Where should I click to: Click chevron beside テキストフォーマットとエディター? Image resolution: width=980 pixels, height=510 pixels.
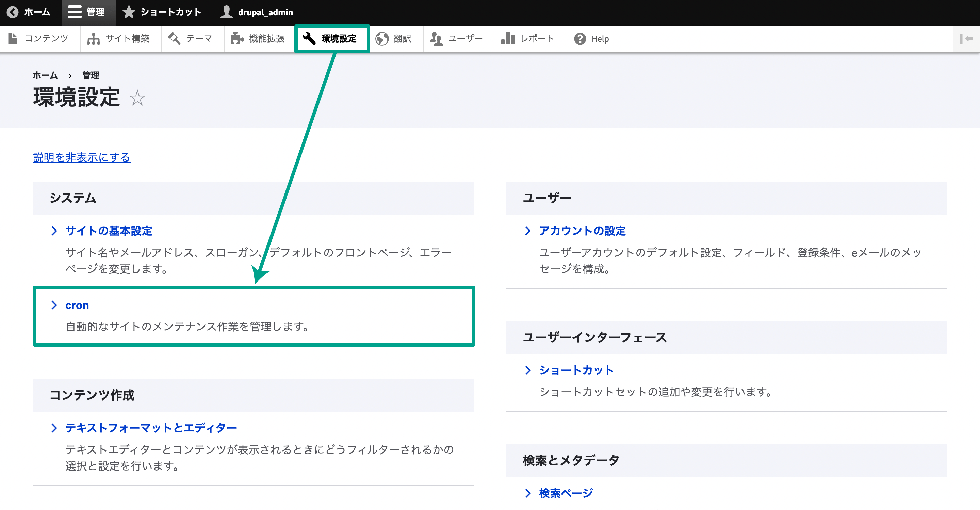[x=54, y=428]
